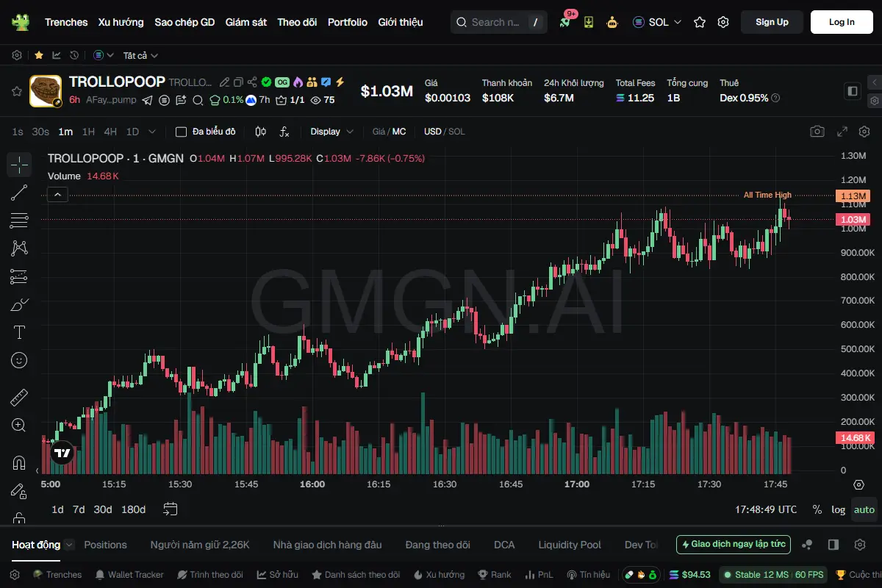The width and height of the screenshot is (882, 588).
Task: Click the Log In button
Action: click(842, 22)
